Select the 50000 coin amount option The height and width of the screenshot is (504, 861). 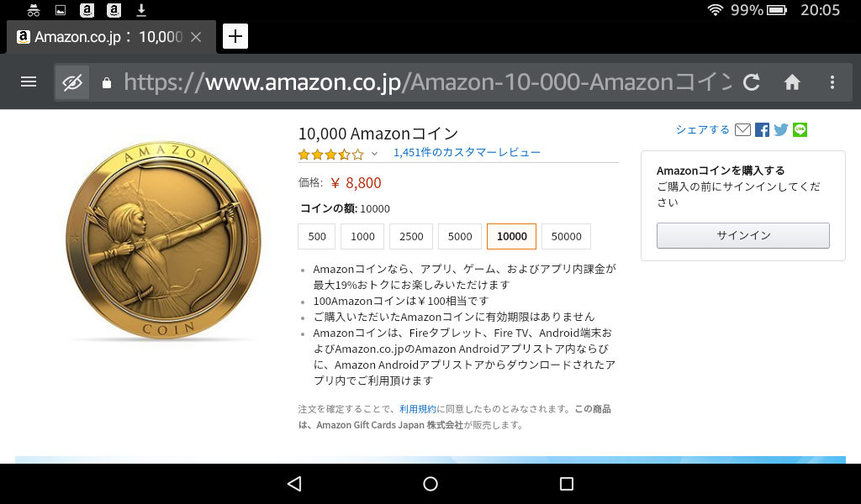click(x=566, y=236)
